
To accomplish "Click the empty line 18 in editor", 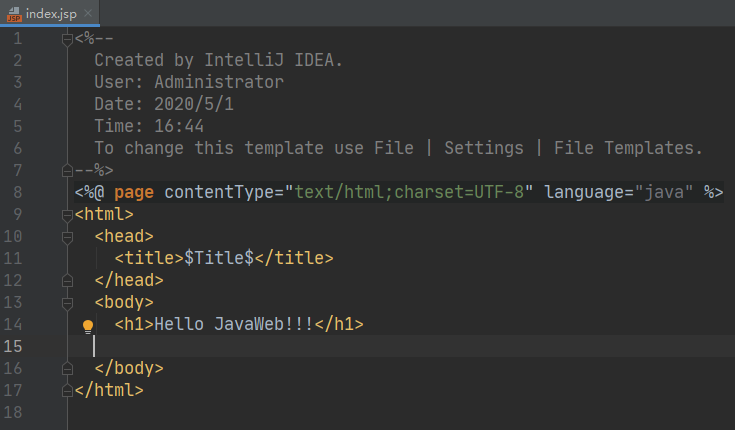I will pos(300,411).
